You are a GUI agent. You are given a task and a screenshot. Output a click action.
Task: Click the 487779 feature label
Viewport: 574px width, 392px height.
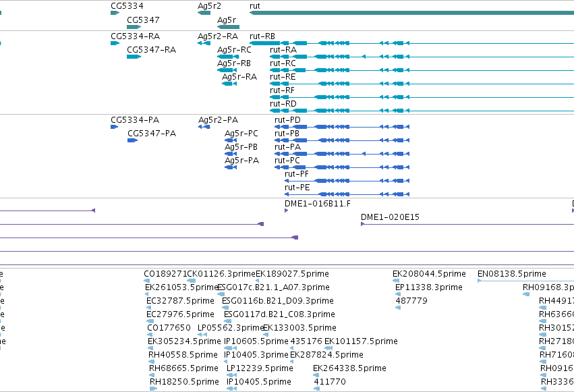tap(411, 301)
